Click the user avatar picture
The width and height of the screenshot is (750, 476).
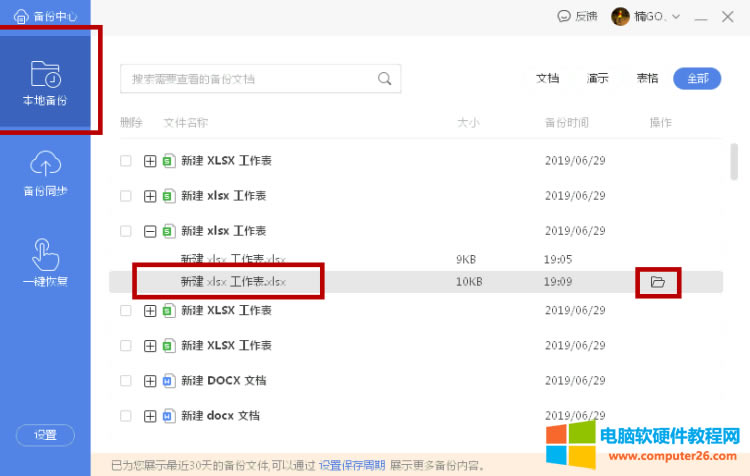pos(621,16)
